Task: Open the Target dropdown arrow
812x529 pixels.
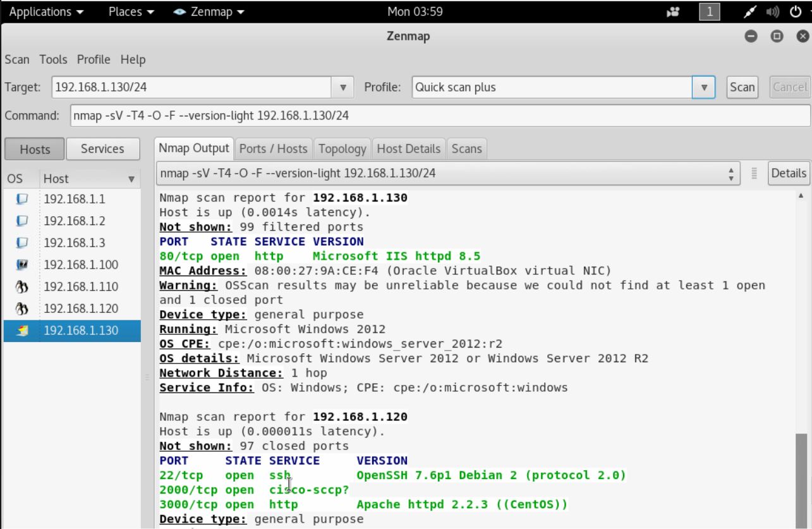Action: (344, 87)
